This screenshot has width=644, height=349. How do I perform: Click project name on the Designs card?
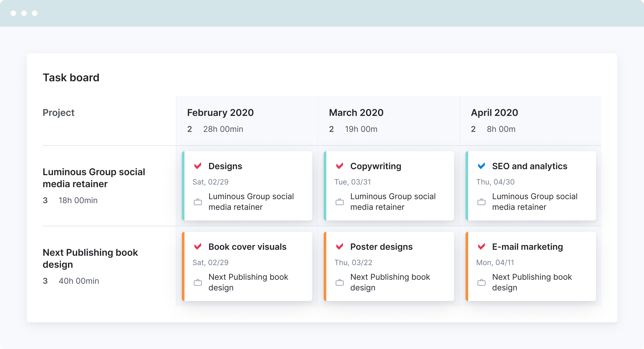251,202
